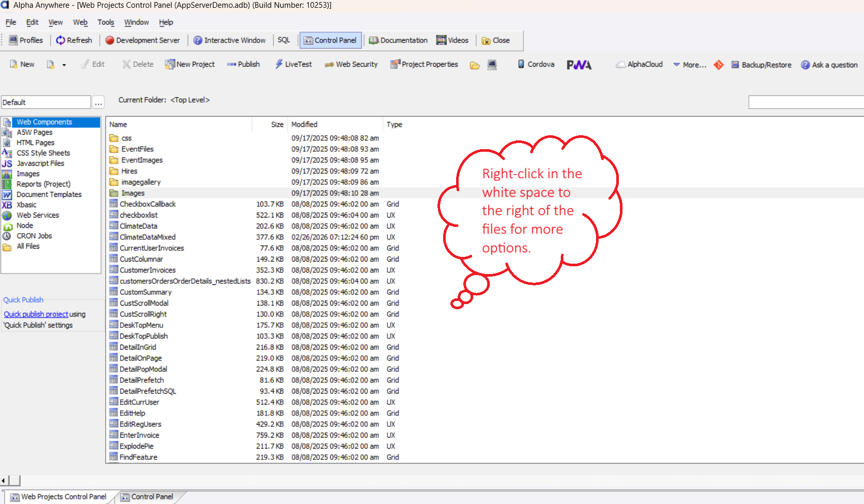This screenshot has height=504, width=864.
Task: Open the Profiles toolbar button
Action: 26,40
